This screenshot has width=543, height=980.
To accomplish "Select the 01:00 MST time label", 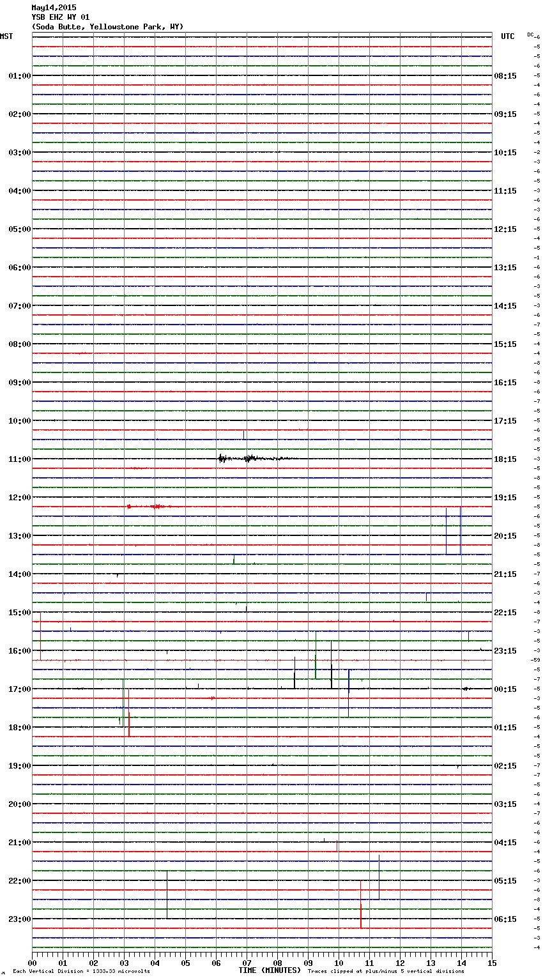I will pos(20,76).
